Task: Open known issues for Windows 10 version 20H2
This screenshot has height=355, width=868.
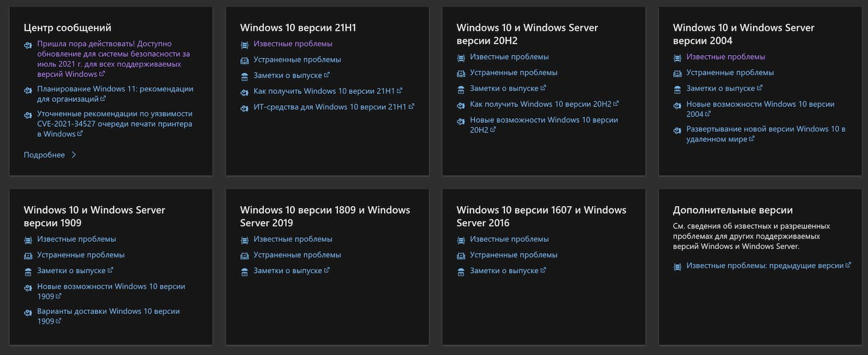Action: 509,57
